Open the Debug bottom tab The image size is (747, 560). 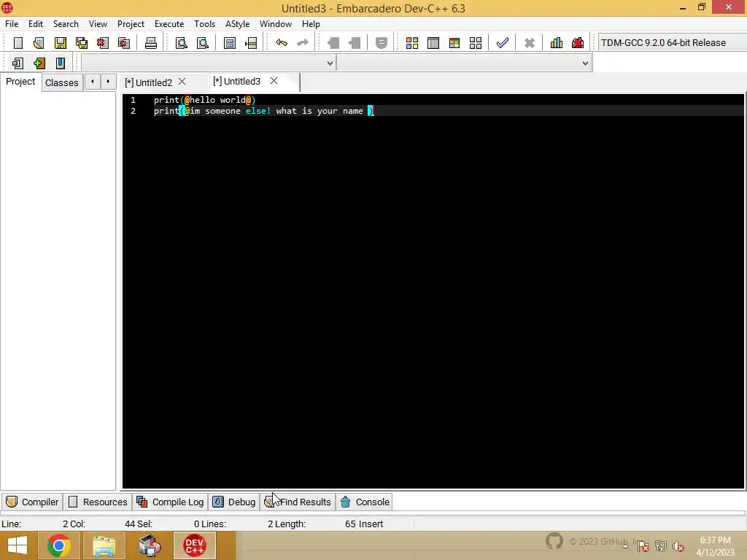pyautogui.click(x=234, y=502)
